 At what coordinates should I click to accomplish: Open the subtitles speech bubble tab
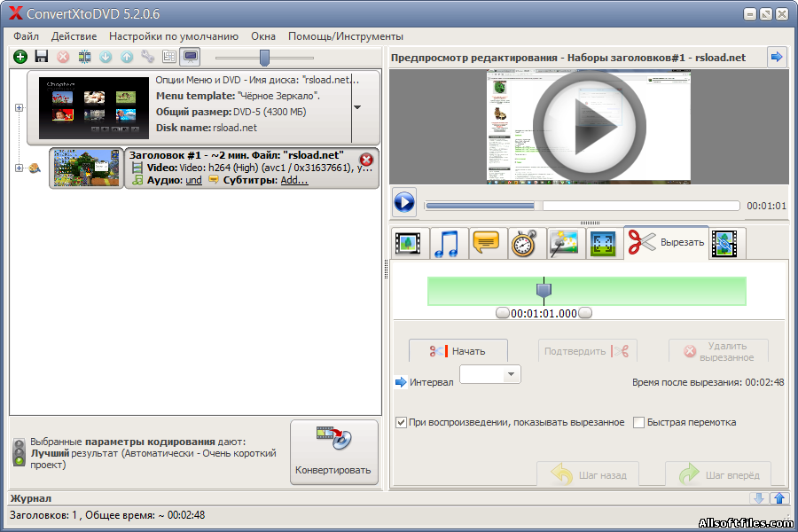coord(487,243)
